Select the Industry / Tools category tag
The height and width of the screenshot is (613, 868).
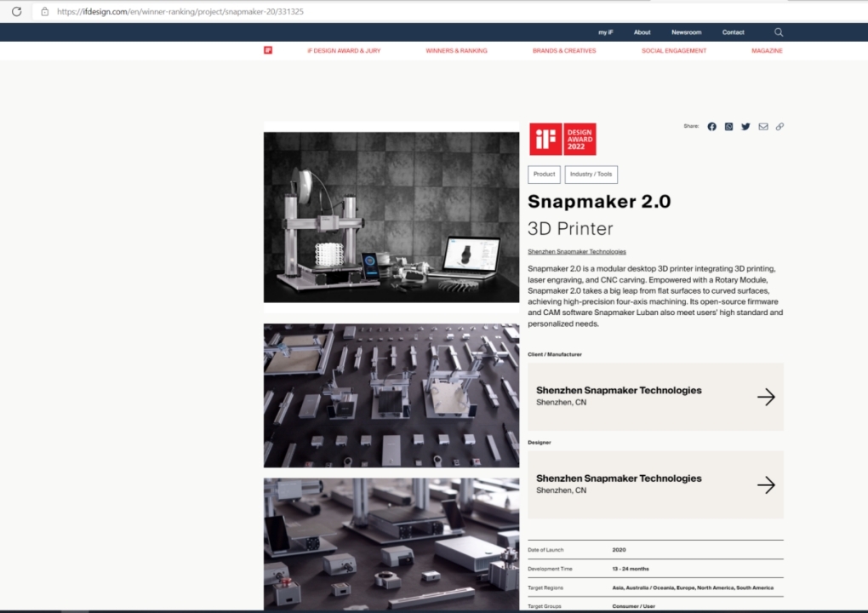[x=591, y=174]
